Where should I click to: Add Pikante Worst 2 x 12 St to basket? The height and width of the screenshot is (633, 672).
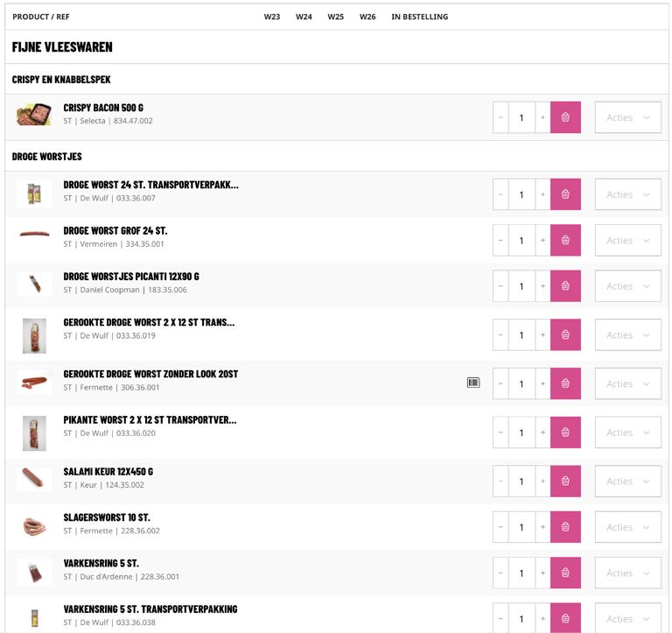(565, 433)
